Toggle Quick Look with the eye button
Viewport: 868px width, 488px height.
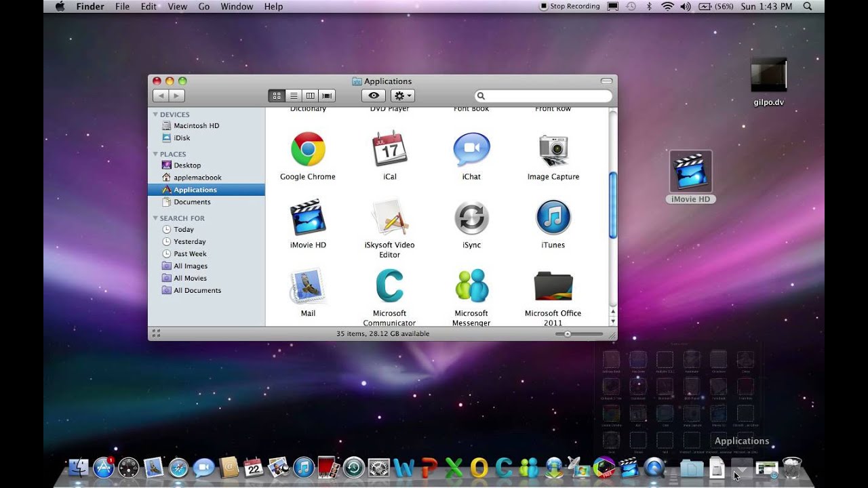click(x=374, y=96)
